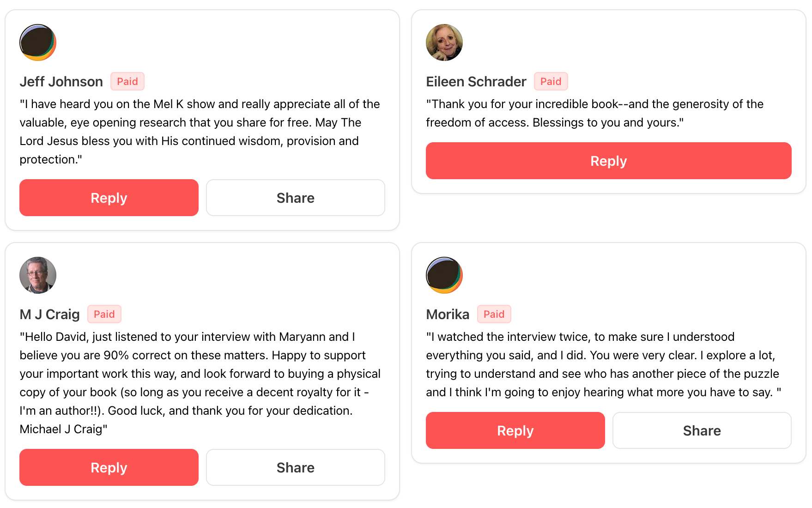812x508 pixels.
Task: Click Paid badge next to Eileen Schrader
Action: pyautogui.click(x=551, y=81)
